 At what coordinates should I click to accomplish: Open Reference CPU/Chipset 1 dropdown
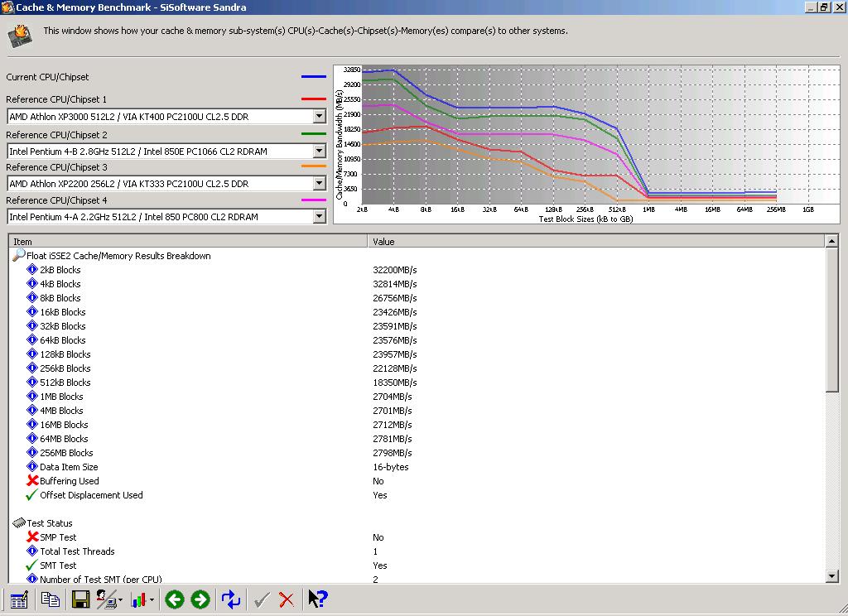(x=320, y=116)
